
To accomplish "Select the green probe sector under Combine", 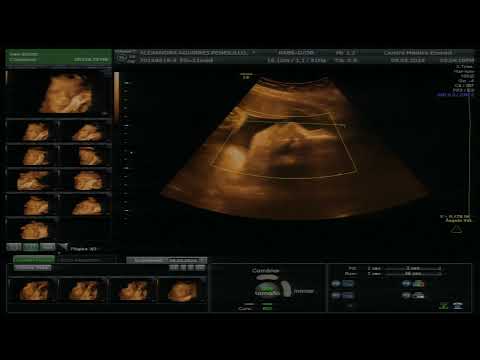I will [x=267, y=289].
